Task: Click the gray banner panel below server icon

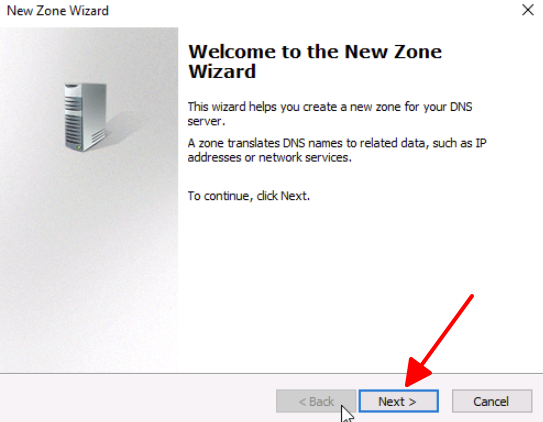Action: pyautogui.click(x=89, y=263)
